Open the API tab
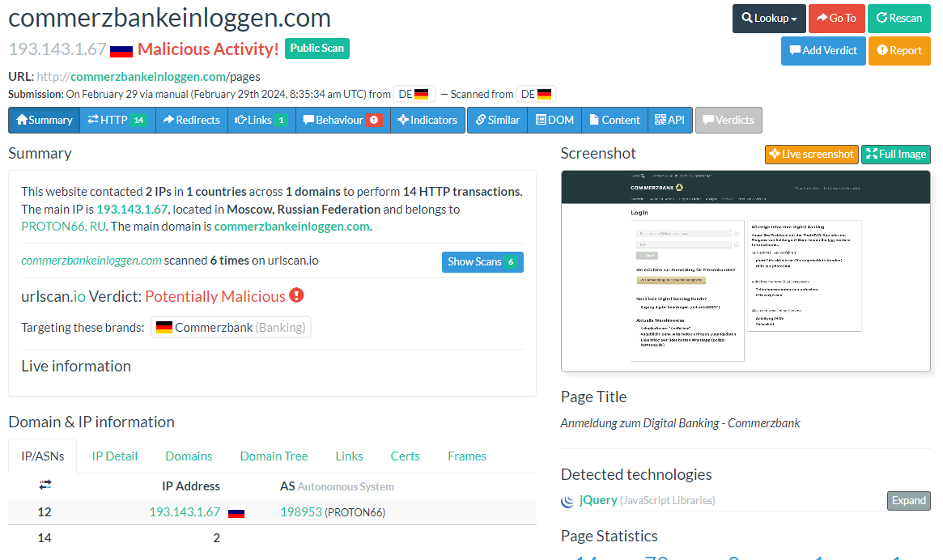This screenshot has width=943, height=560. click(670, 120)
